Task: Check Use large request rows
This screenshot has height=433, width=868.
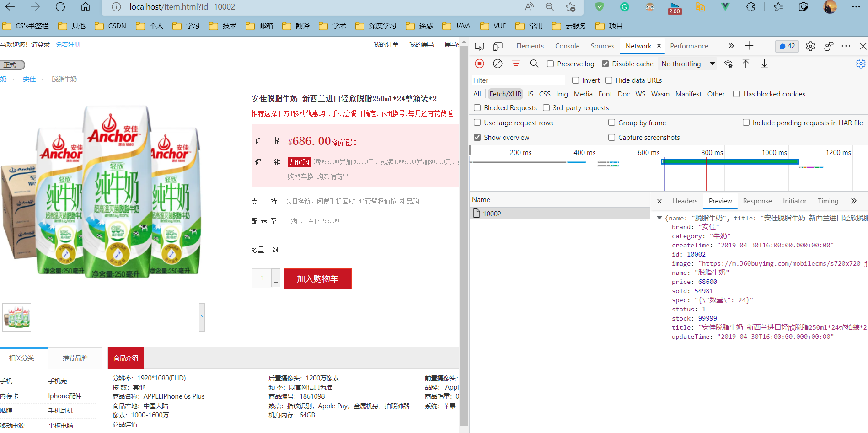Action: point(477,123)
